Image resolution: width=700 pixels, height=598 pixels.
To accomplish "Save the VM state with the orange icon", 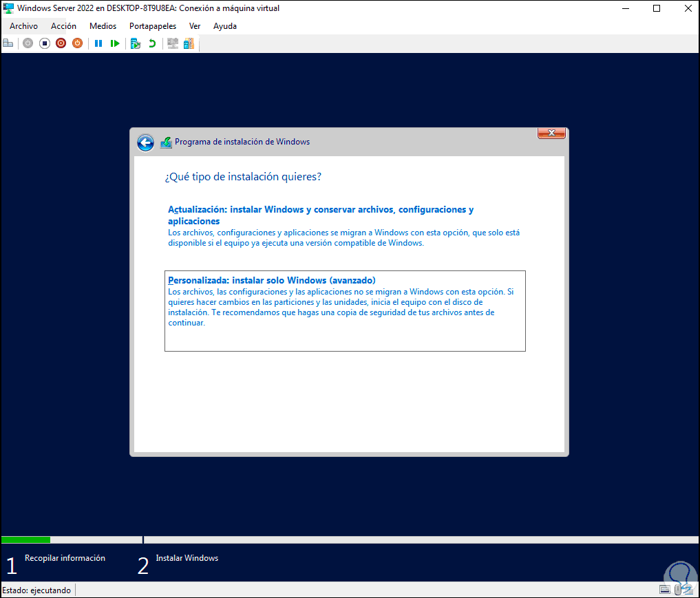I will click(77, 43).
